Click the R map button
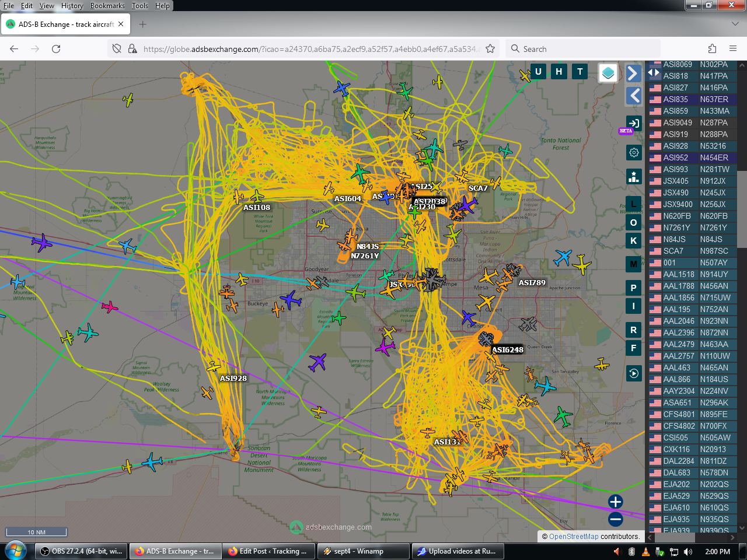 pyautogui.click(x=634, y=330)
